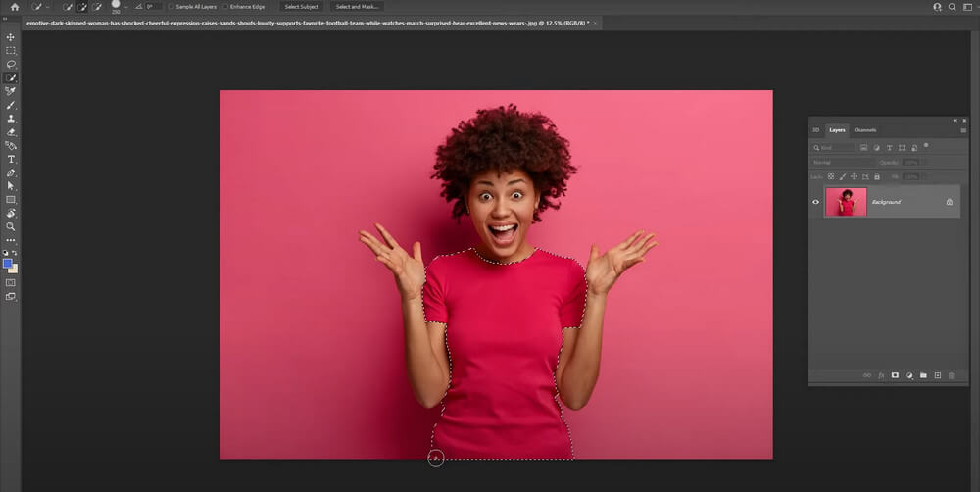Collapse the Layers panel to icons

click(955, 120)
